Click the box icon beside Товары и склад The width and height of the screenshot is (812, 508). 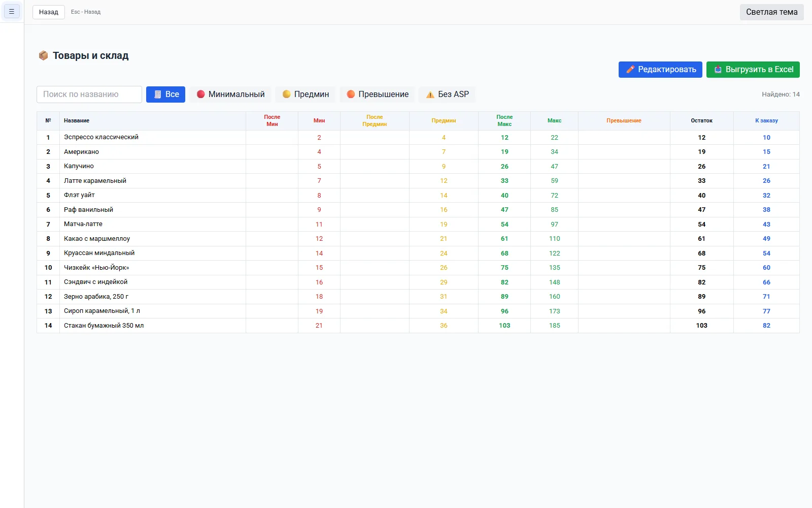pyautogui.click(x=43, y=55)
